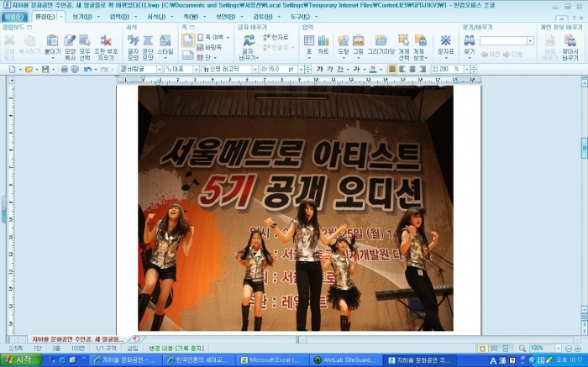Open the font dropdown showing 신명 태고딕
The image size is (588, 367).
point(255,70)
